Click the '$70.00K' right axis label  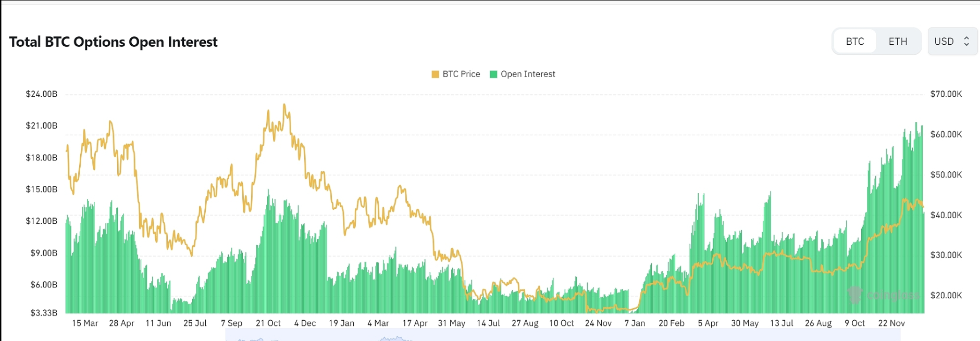(946, 94)
